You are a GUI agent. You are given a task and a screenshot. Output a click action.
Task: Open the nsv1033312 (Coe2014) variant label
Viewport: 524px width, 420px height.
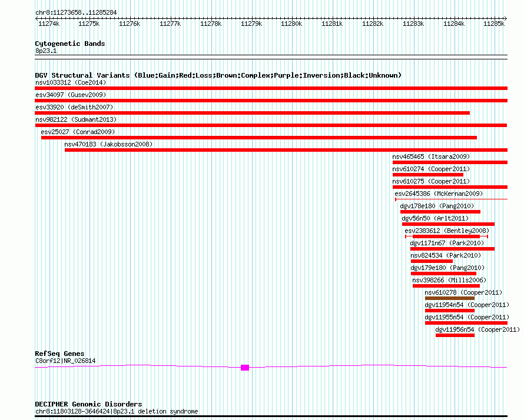pyautogui.click(x=71, y=82)
